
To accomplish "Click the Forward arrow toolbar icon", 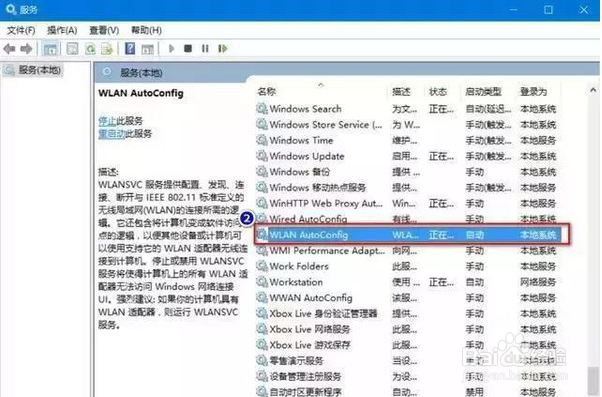I will point(26,49).
